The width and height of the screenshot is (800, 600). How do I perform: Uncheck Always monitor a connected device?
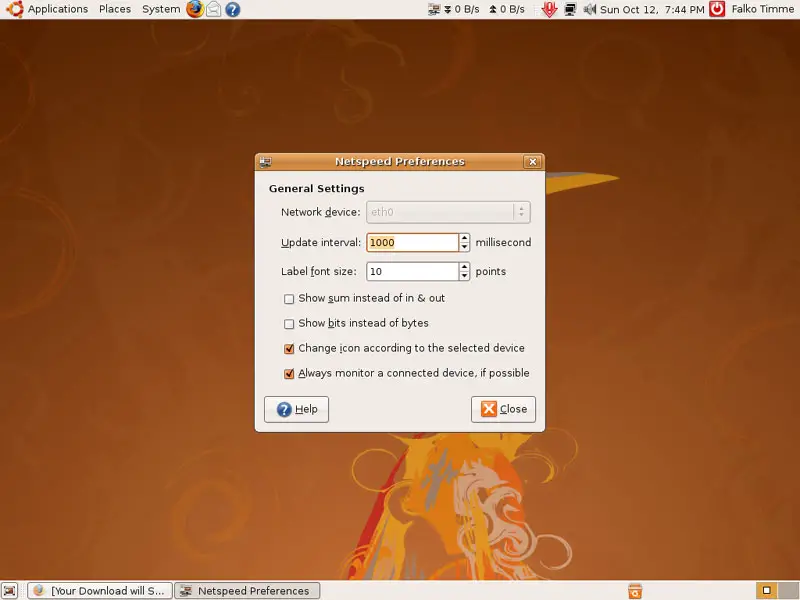[289, 374]
